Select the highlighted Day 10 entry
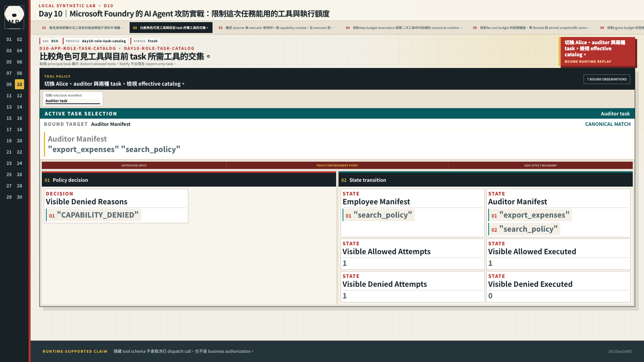 click(19, 84)
